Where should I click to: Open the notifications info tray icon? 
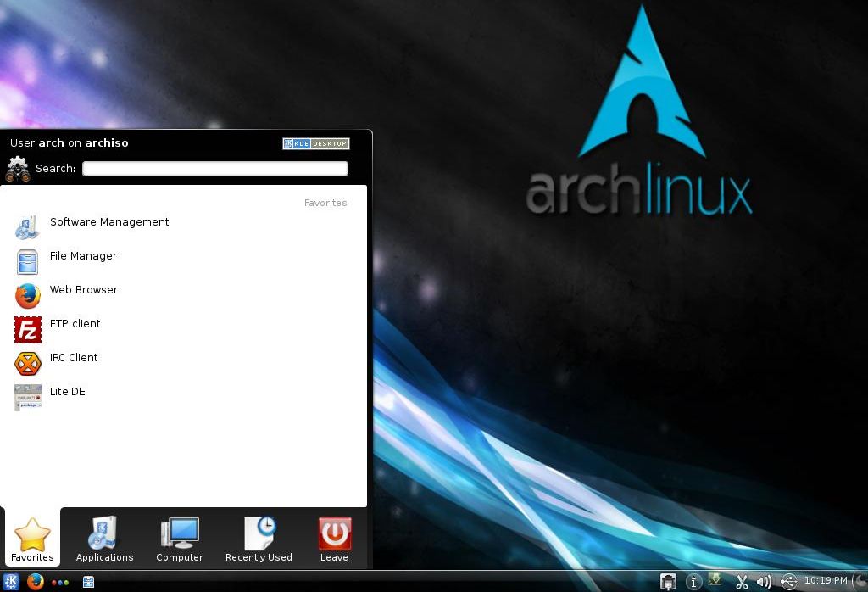693,582
